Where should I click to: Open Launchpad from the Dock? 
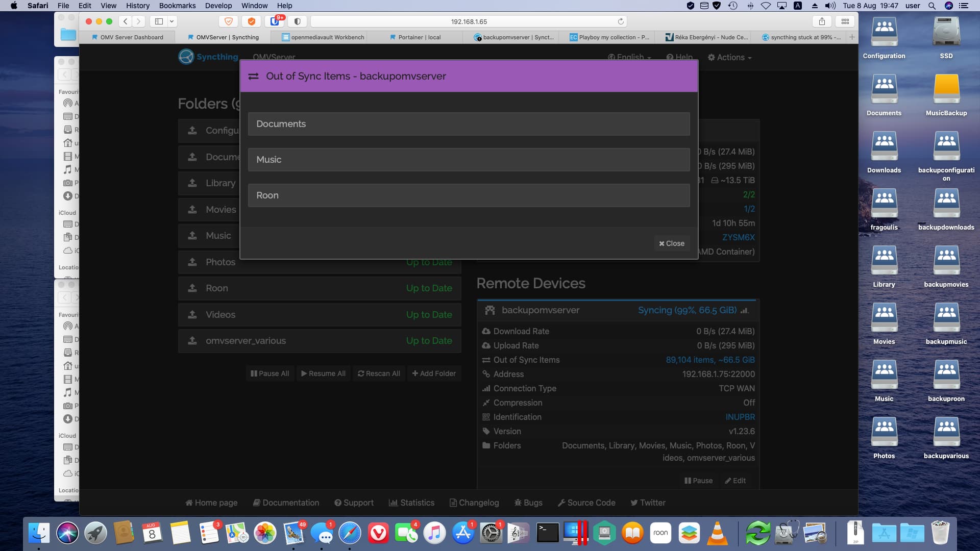tap(95, 533)
